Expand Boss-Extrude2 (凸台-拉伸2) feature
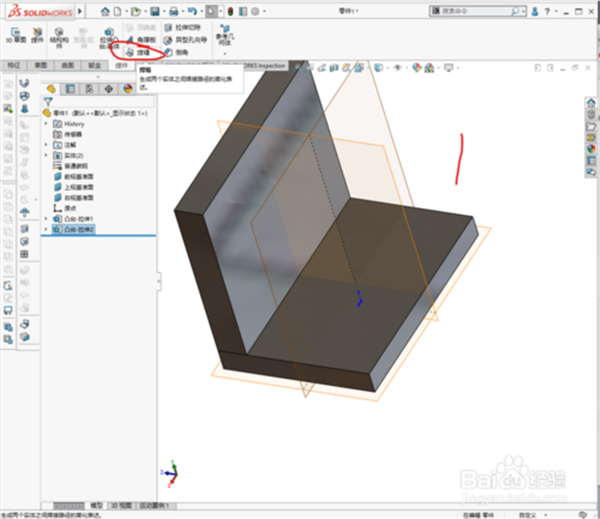Image resolution: width=600 pixels, height=519 pixels. (x=46, y=229)
